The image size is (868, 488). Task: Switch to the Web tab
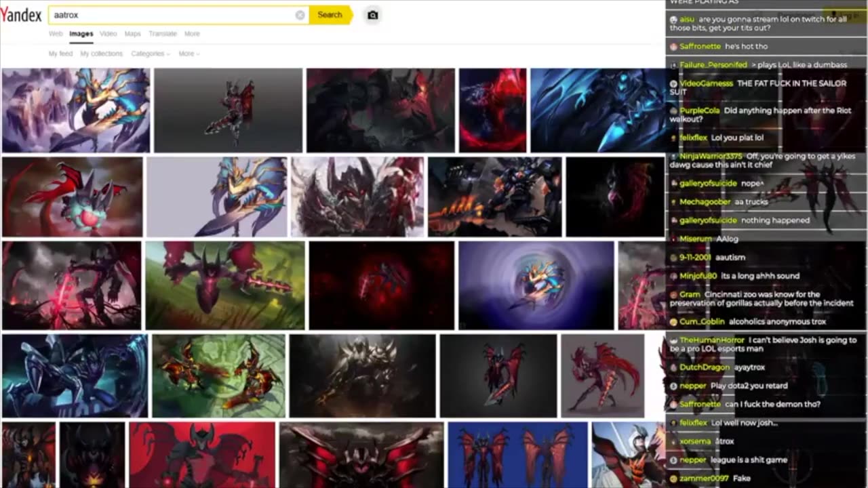56,34
